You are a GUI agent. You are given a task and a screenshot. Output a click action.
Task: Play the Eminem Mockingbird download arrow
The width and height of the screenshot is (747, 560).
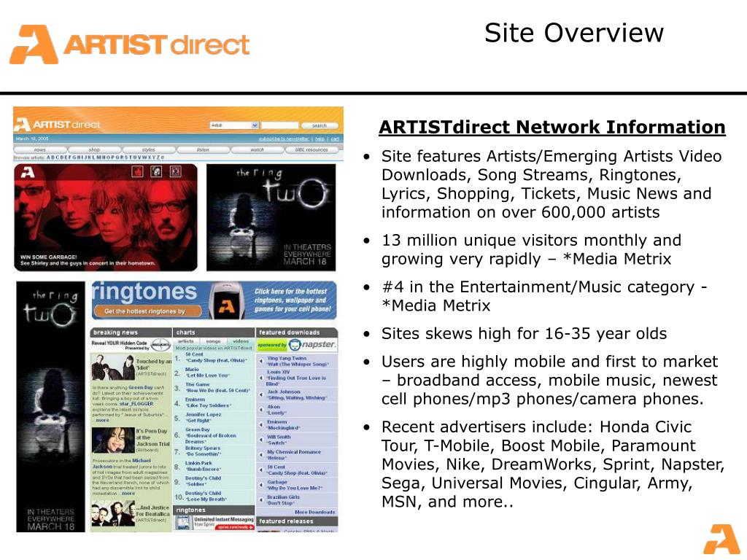point(261,425)
